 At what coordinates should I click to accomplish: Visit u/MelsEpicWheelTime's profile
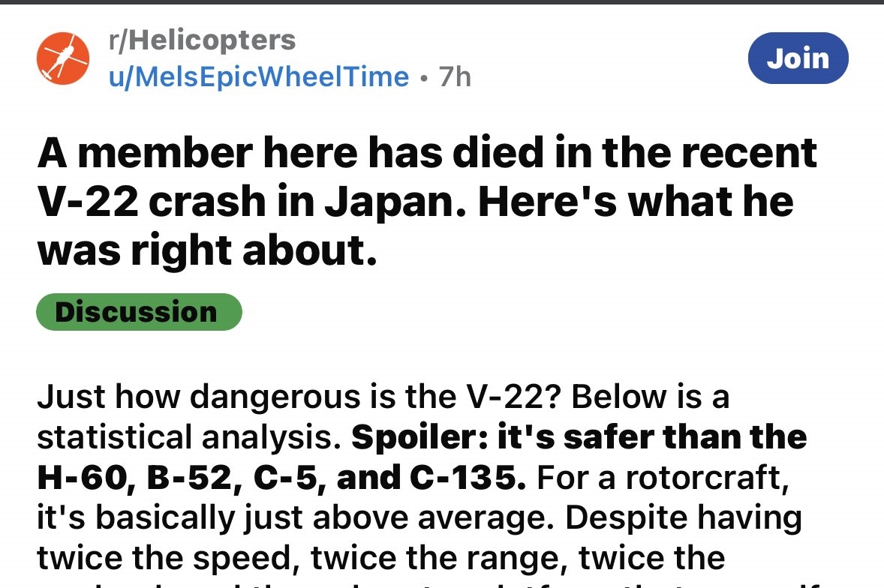[x=259, y=76]
